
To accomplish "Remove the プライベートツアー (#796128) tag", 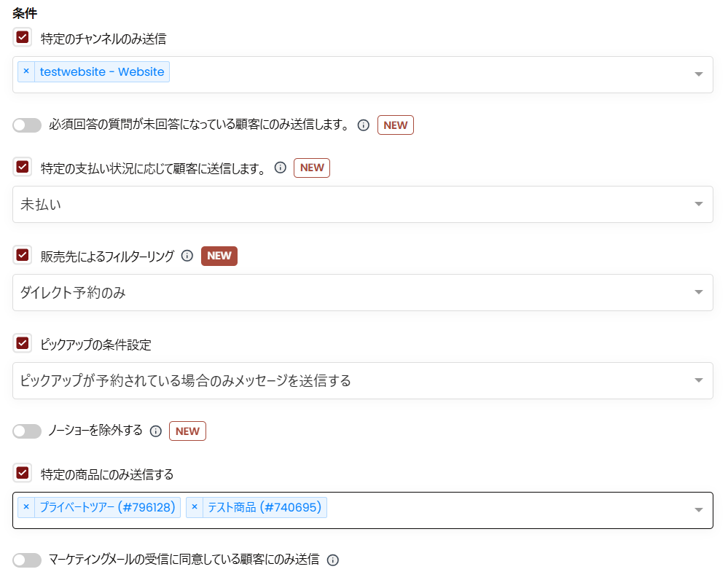I will [26, 507].
